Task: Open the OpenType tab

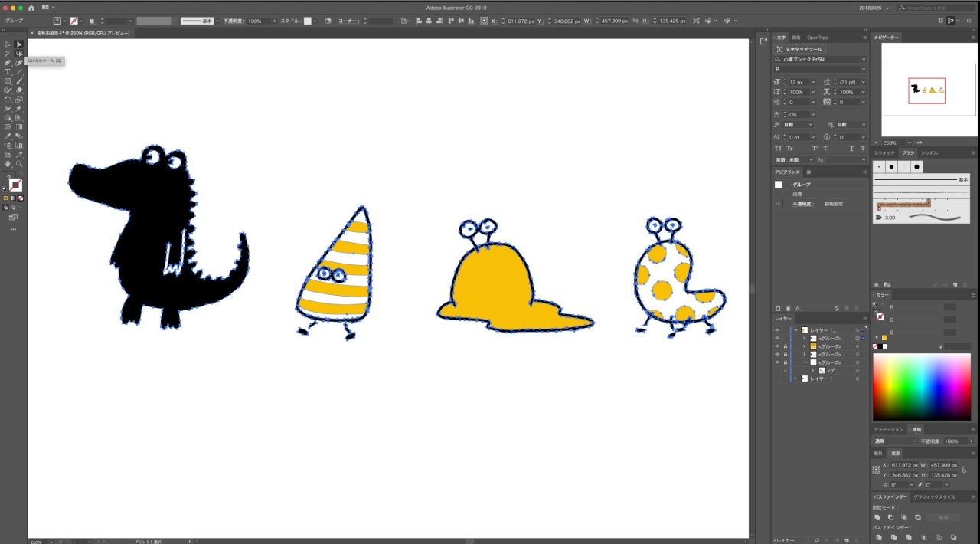Action: pyautogui.click(x=818, y=38)
